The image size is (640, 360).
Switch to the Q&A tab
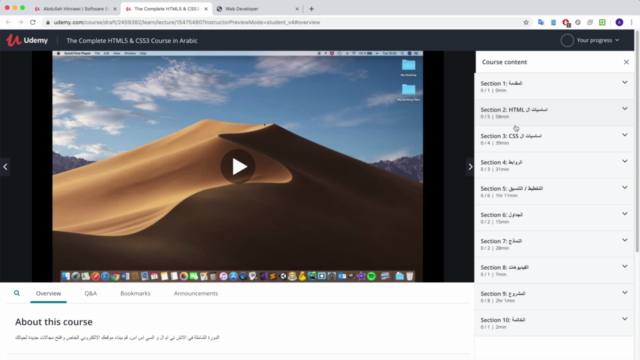tap(91, 293)
